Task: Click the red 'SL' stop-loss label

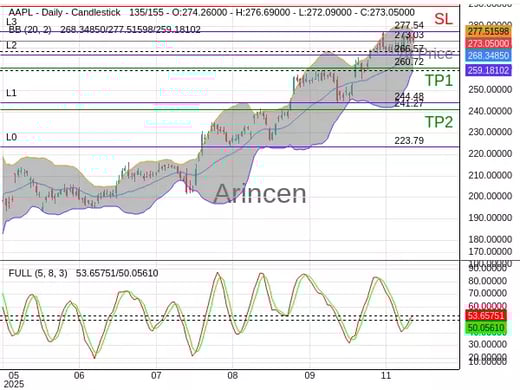Action: pyautogui.click(x=443, y=19)
